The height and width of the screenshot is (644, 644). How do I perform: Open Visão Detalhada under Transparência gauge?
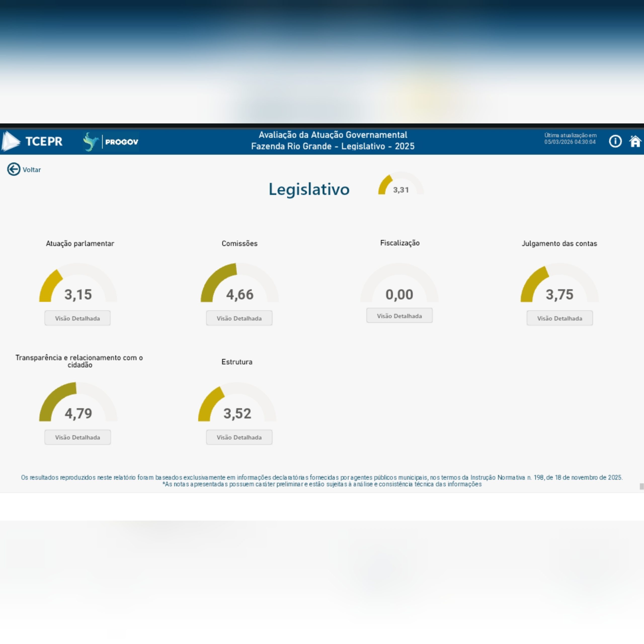77,437
